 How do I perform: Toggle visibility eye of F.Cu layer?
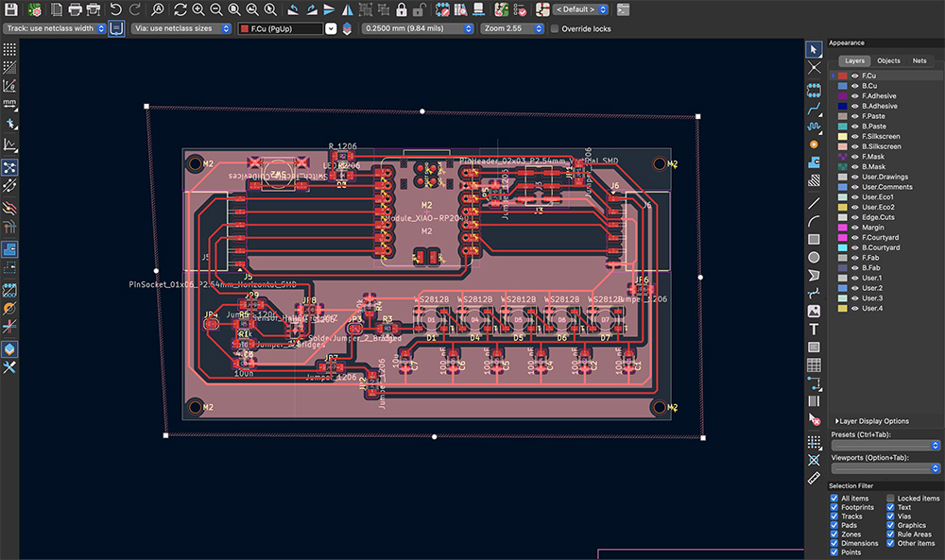click(x=854, y=76)
